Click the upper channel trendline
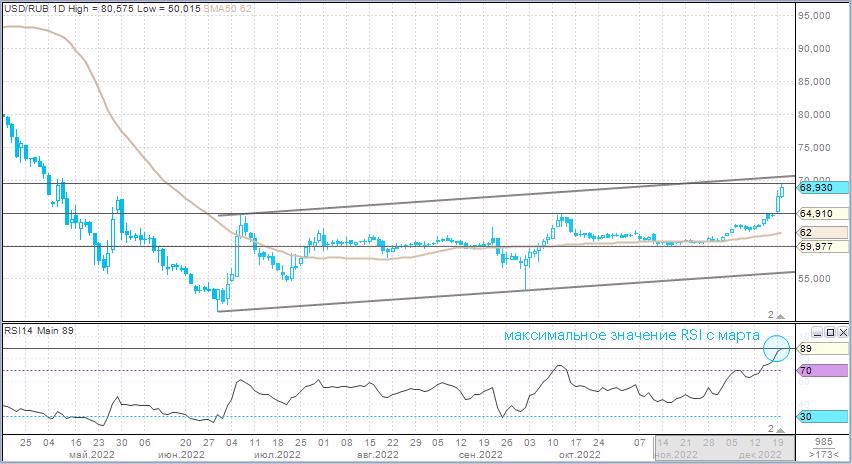 pos(500,197)
